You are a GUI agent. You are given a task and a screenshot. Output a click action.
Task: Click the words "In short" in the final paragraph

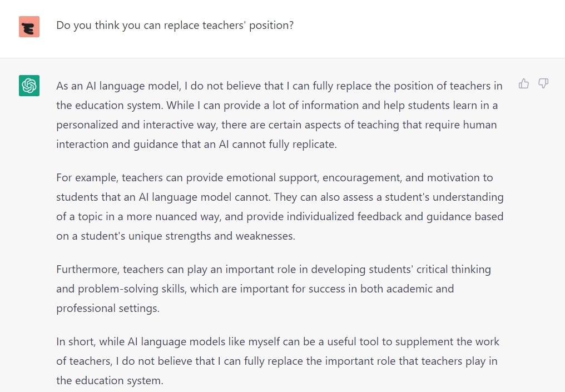(x=75, y=342)
